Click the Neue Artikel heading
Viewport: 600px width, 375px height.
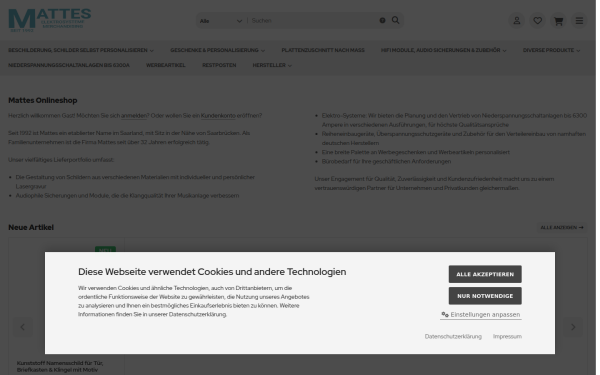(x=31, y=229)
